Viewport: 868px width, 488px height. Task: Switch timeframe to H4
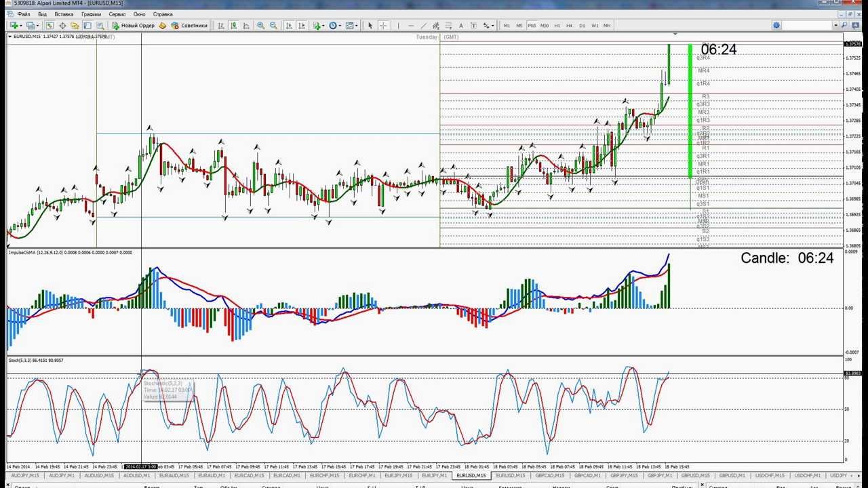tap(570, 26)
